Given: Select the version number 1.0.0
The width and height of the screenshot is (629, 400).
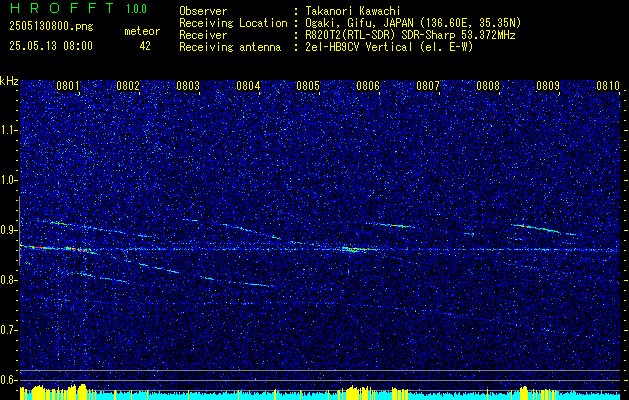Looking at the screenshot, I should (x=136, y=9).
